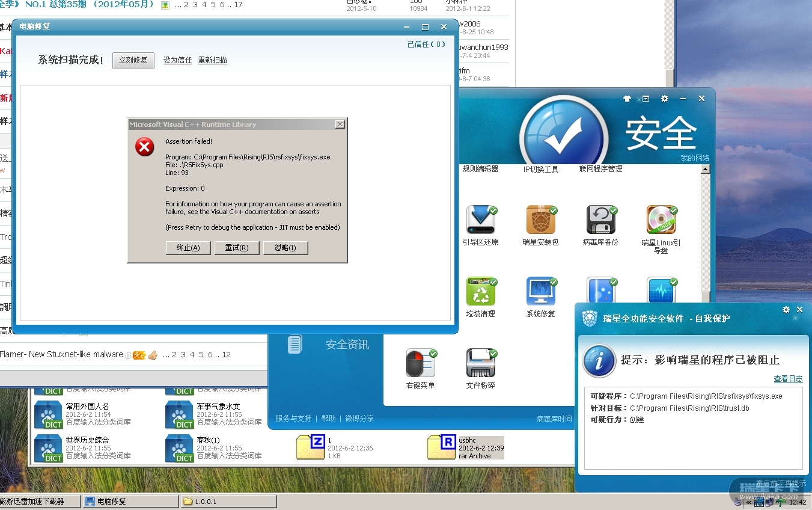Open the 帮助 help link
The height and width of the screenshot is (510, 812).
coord(328,419)
